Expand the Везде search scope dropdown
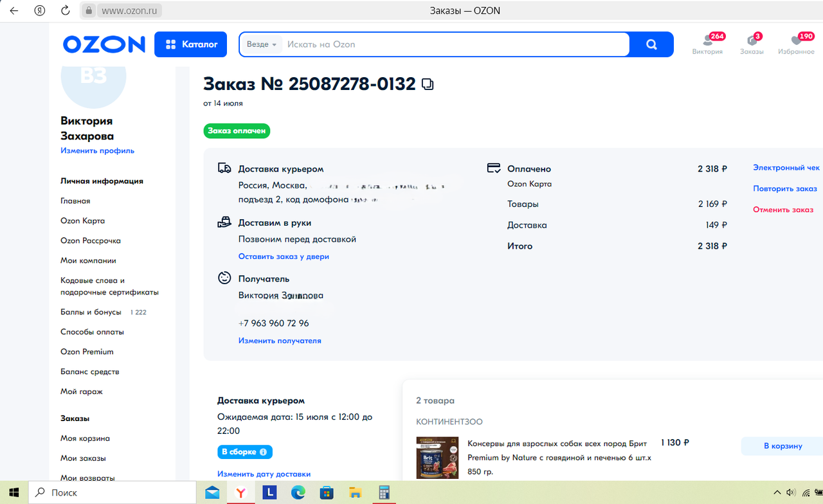The image size is (823, 504). click(262, 44)
